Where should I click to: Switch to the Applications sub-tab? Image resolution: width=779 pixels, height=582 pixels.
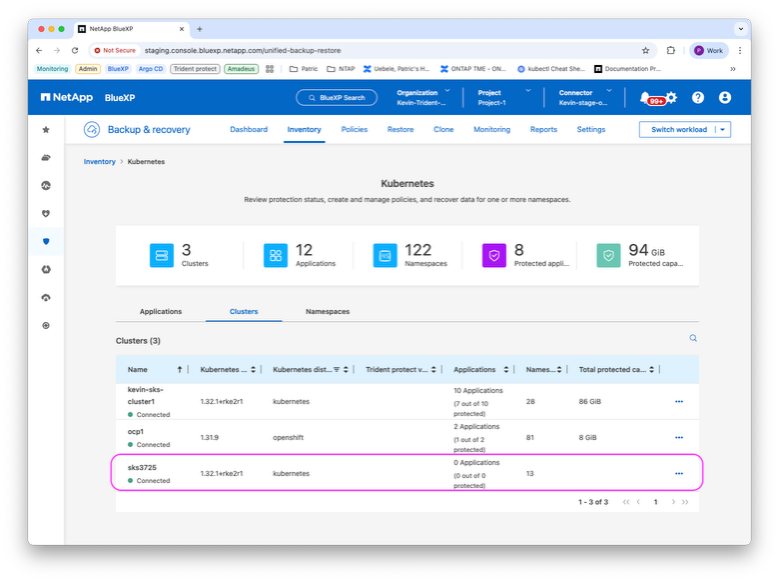[160, 312]
